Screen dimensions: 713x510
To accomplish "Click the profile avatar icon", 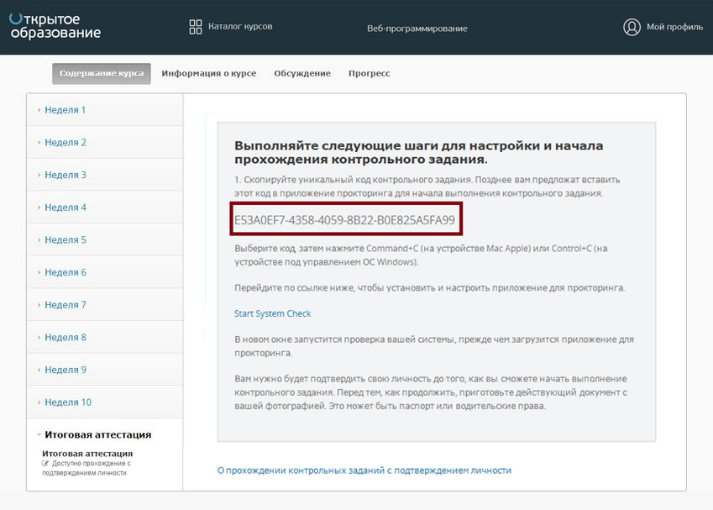I will (632, 27).
